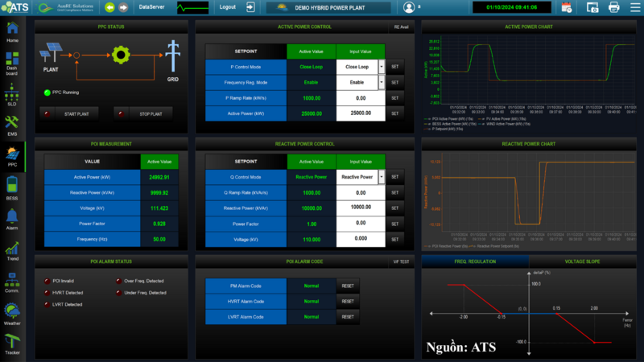Image resolution: width=644 pixels, height=362 pixels.
Task: Click the LVRT Detected alarm indicator
Action: (47, 305)
